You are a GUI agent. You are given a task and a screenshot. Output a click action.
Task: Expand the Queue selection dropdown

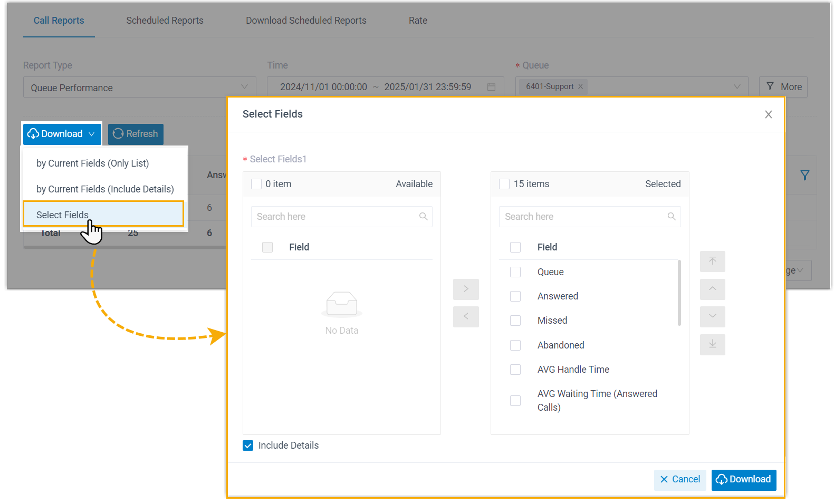(x=736, y=87)
